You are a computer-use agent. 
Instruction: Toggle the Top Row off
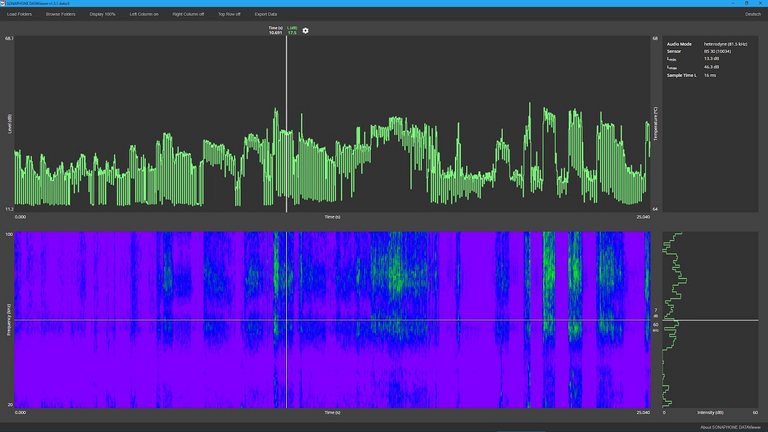point(229,14)
